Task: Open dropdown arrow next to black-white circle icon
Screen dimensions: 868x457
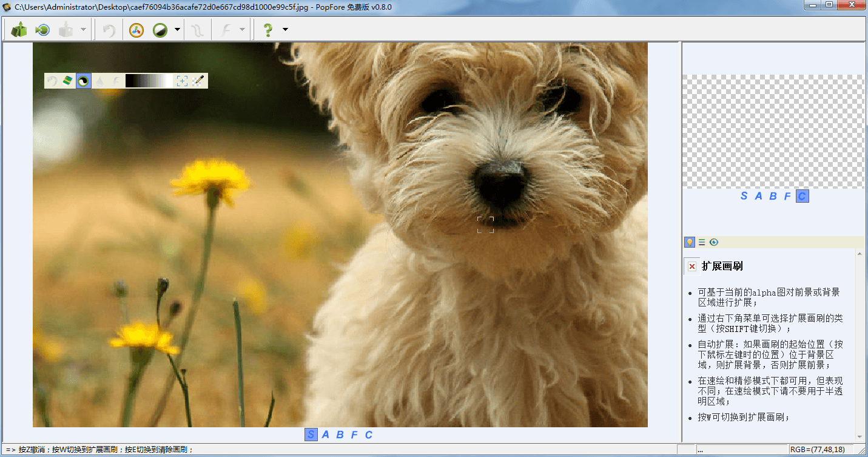Action: pos(177,30)
